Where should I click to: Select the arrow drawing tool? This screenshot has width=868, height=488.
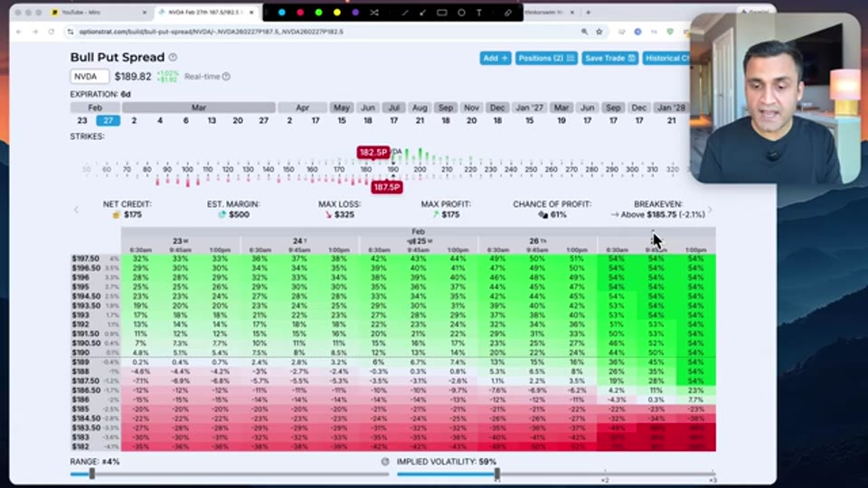pyautogui.click(x=423, y=12)
